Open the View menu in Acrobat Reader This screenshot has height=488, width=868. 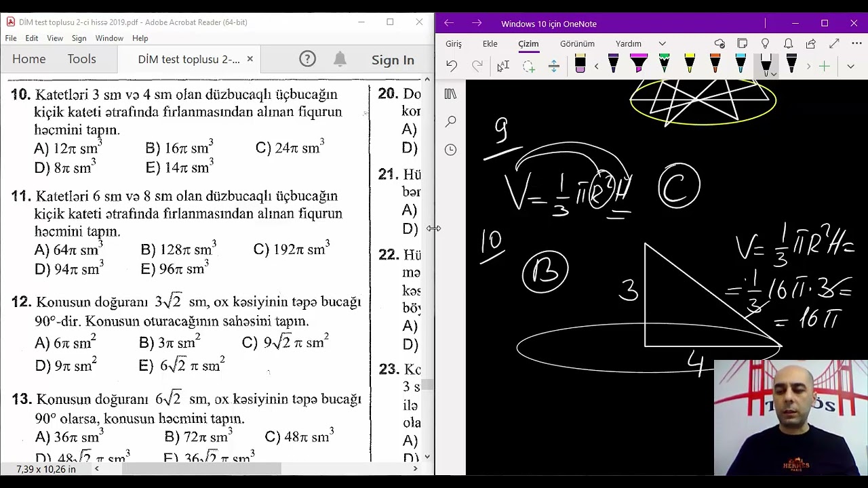(55, 38)
